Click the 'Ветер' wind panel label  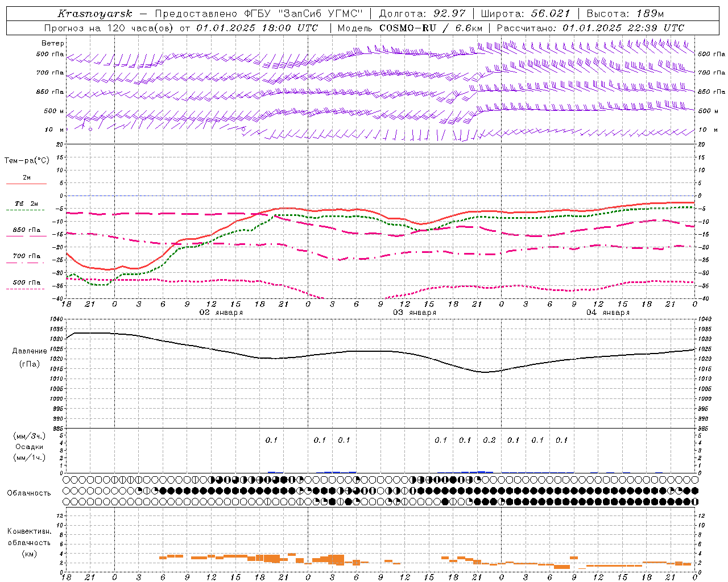pyautogui.click(x=53, y=43)
